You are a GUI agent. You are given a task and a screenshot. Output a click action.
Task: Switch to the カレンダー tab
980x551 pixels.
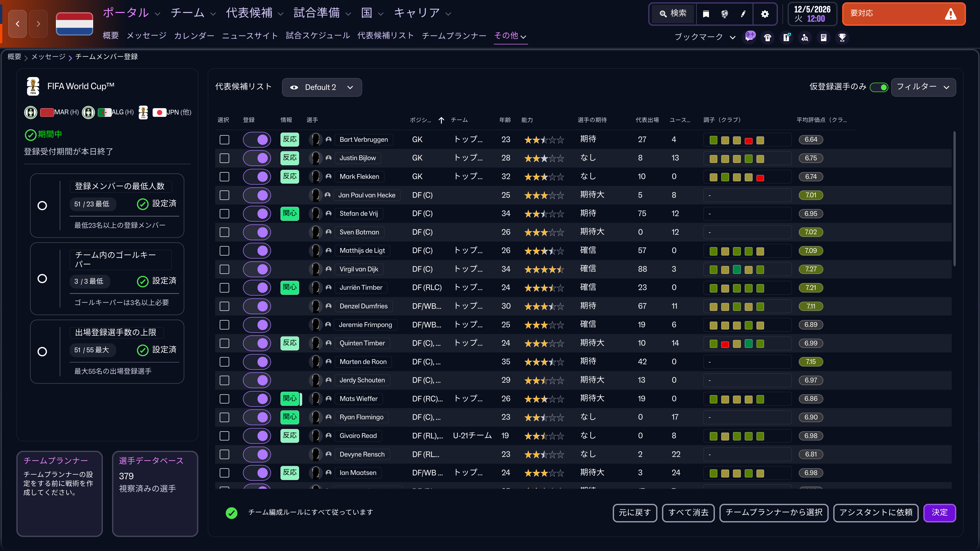pos(194,36)
